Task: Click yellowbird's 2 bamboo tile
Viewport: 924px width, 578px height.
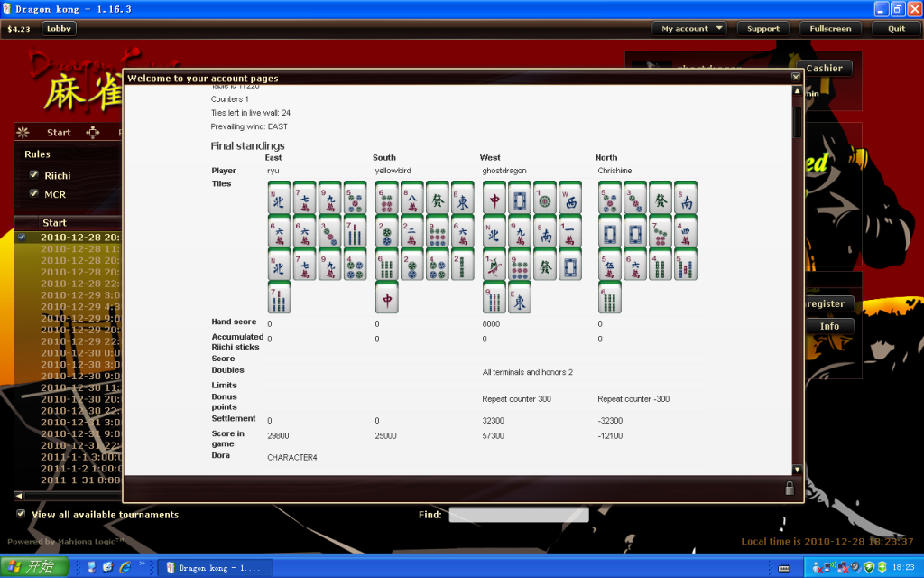Action: pos(463,265)
